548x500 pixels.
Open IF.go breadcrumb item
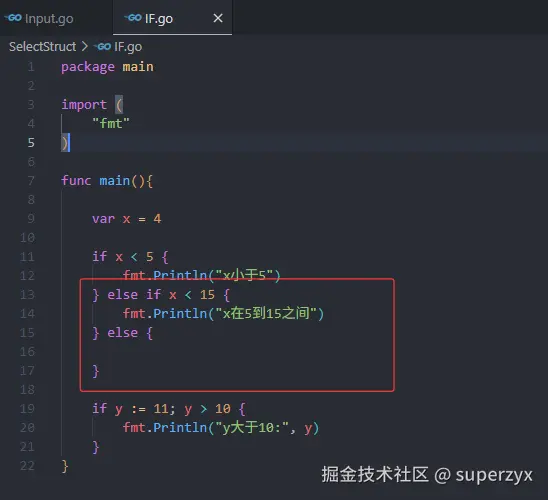[128, 46]
